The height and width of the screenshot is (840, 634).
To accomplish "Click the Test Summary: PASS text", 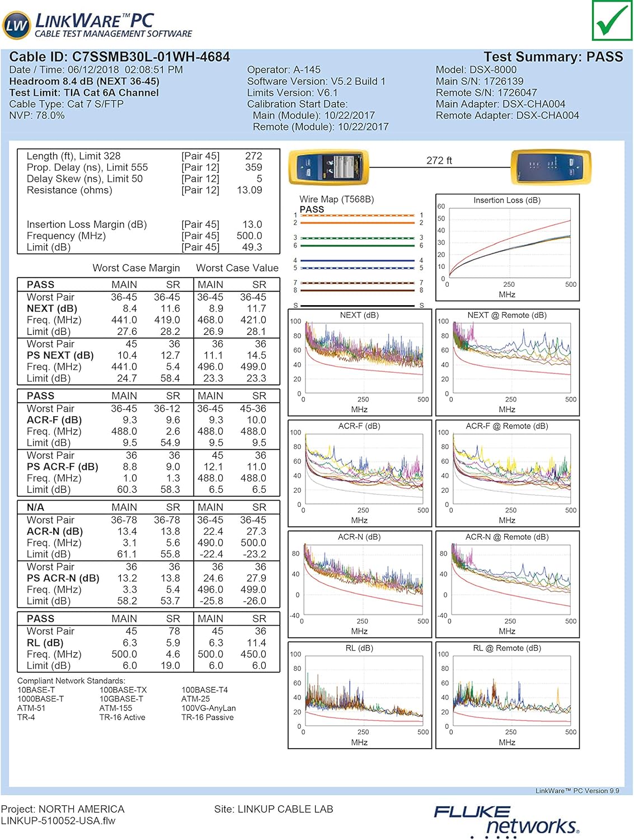I will [x=553, y=57].
